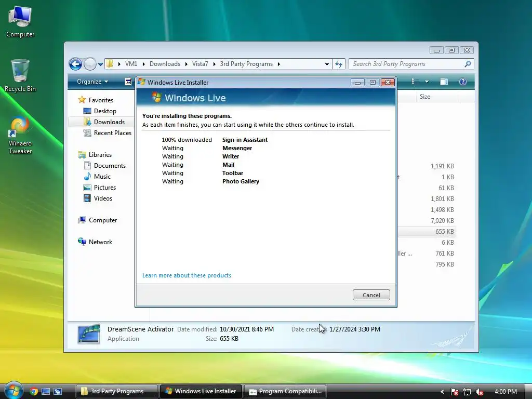Click the search magnifier icon
The image size is (532, 399).
[468, 64]
